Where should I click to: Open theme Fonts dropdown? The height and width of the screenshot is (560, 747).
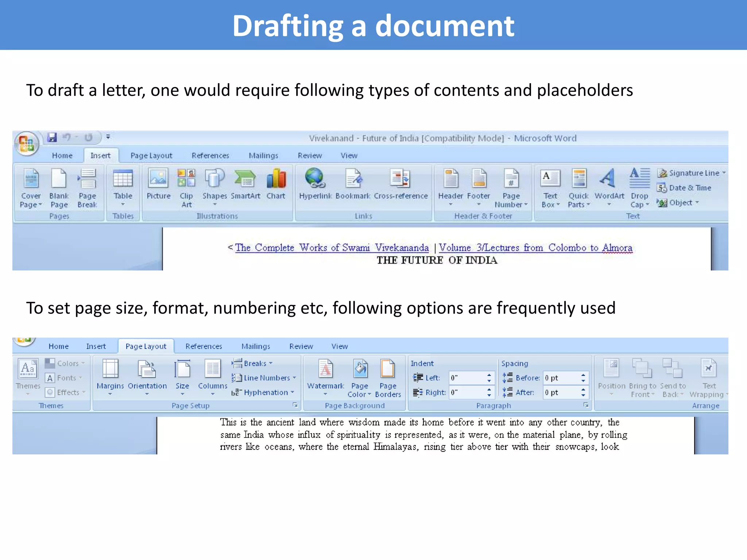click(x=64, y=378)
